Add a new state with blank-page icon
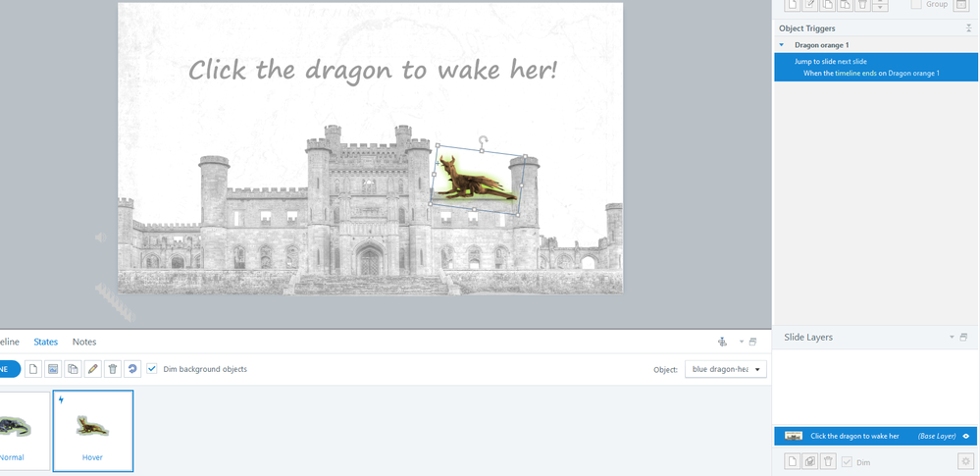This screenshot has height=476, width=980. click(x=33, y=369)
